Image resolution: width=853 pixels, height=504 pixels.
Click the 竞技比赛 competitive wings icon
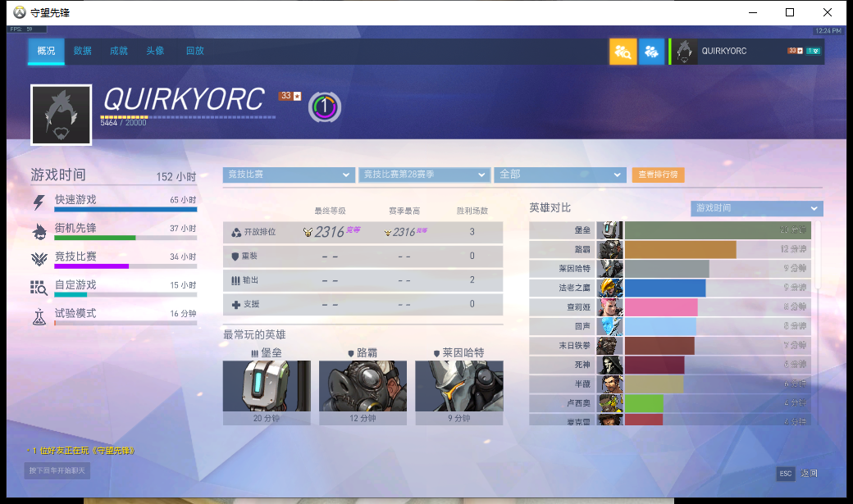coord(39,259)
